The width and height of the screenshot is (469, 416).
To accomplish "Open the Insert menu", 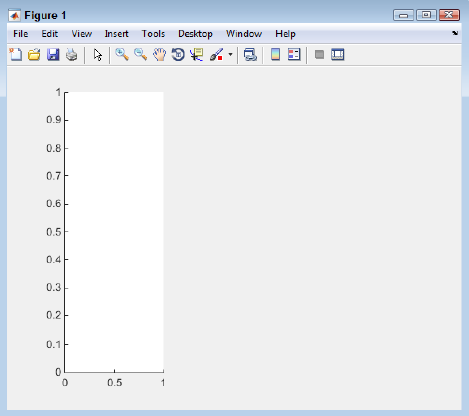I will click(x=116, y=34).
